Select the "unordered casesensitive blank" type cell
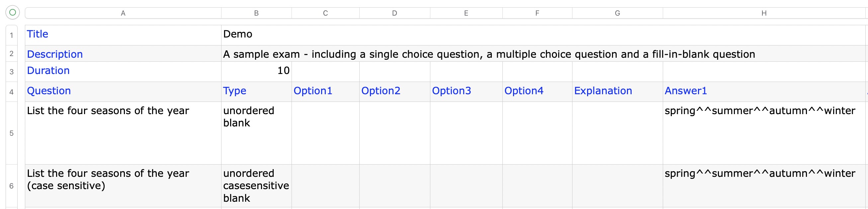Viewport: 868px width, 209px height. [x=256, y=186]
